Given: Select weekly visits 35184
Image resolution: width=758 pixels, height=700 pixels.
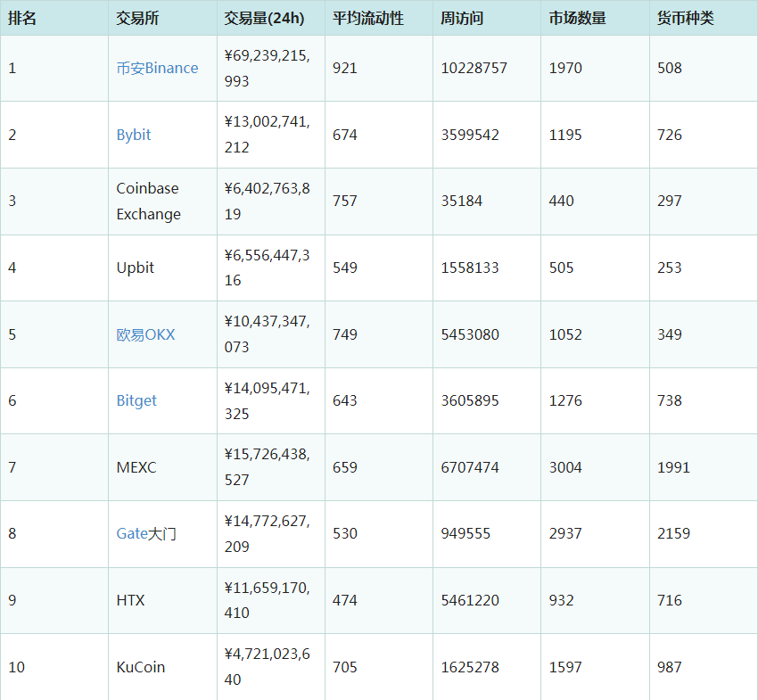Looking at the screenshot, I should (462, 202).
